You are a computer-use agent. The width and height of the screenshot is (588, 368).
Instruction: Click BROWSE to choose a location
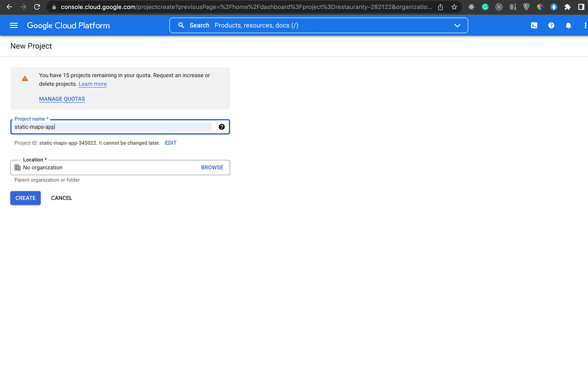pyautogui.click(x=212, y=168)
